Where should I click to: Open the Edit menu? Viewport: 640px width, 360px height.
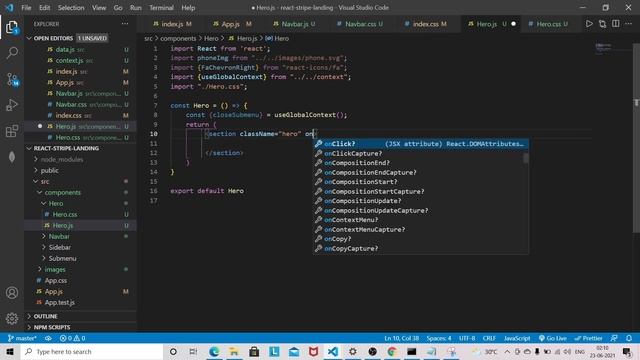point(44,8)
